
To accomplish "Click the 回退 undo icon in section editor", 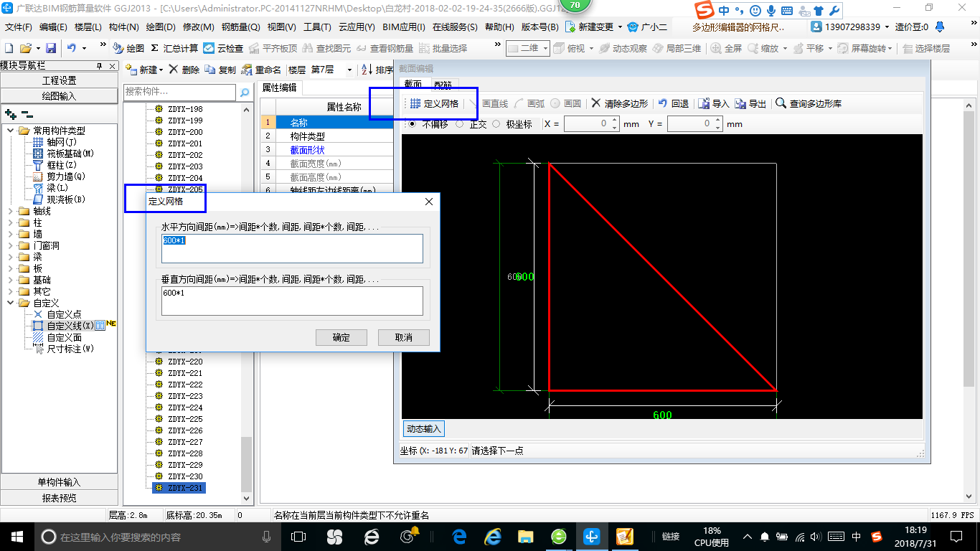I will pyautogui.click(x=674, y=103).
